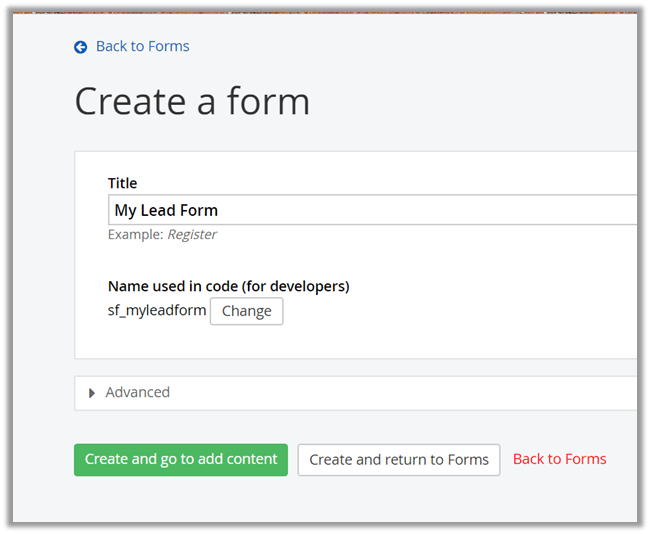Cancel via red Back to Forms link
Viewport: 650px width, 534px height.
pos(559,459)
